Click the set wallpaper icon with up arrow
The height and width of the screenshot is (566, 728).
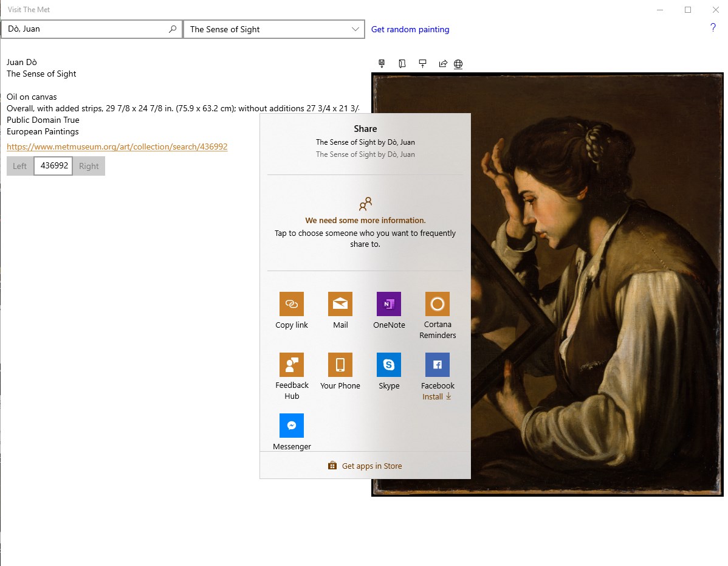pos(422,64)
